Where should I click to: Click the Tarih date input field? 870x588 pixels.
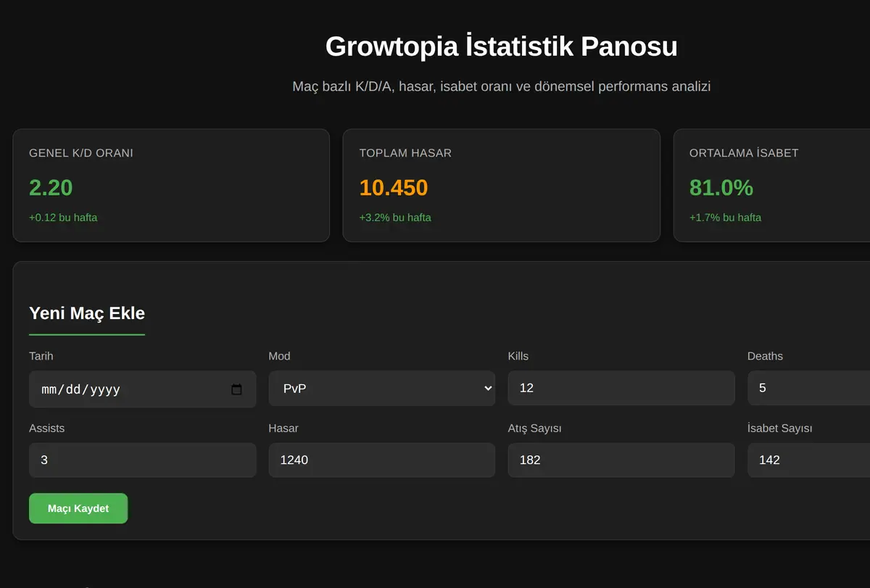click(x=143, y=389)
